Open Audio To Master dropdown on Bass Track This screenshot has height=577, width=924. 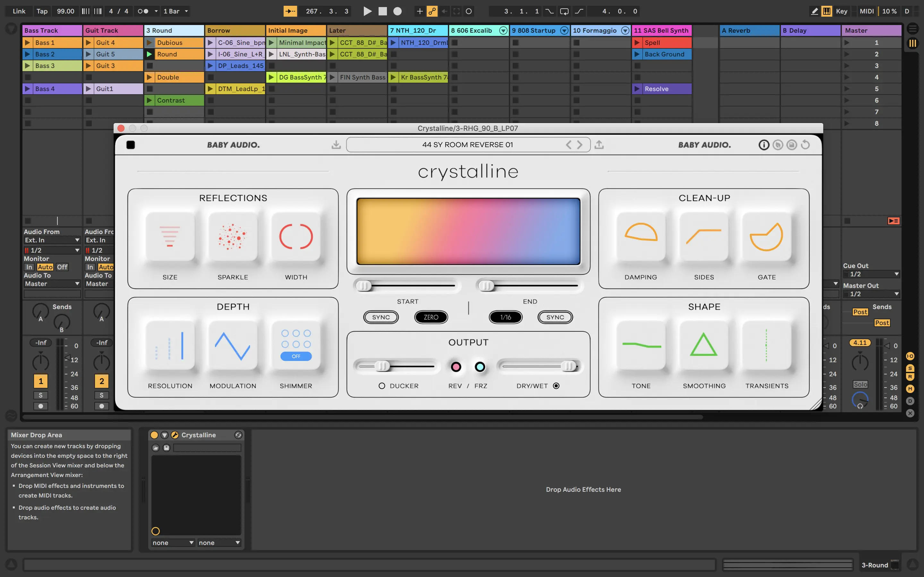point(52,284)
